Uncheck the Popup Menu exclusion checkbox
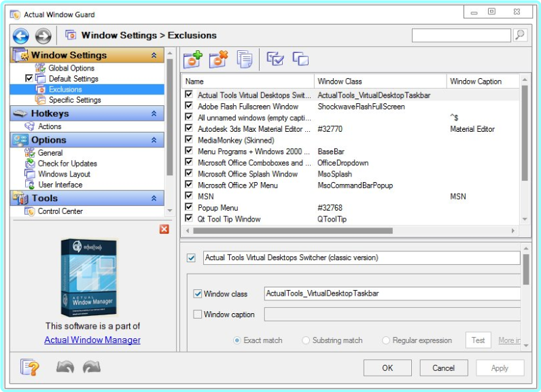This screenshot has width=541, height=392. 189,207
